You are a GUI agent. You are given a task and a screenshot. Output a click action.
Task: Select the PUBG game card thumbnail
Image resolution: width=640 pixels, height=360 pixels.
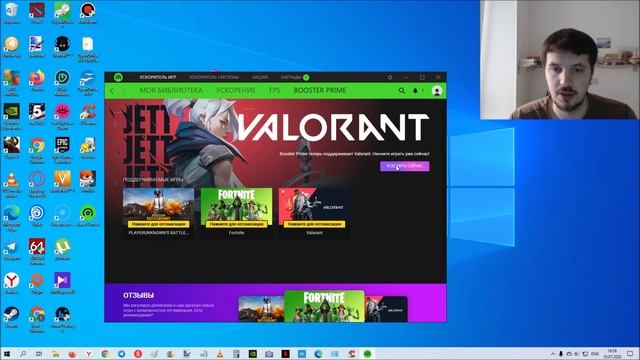pyautogui.click(x=159, y=204)
